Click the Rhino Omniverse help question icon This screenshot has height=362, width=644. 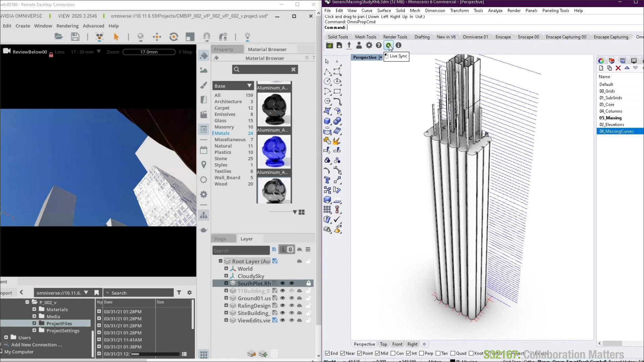pos(379,45)
